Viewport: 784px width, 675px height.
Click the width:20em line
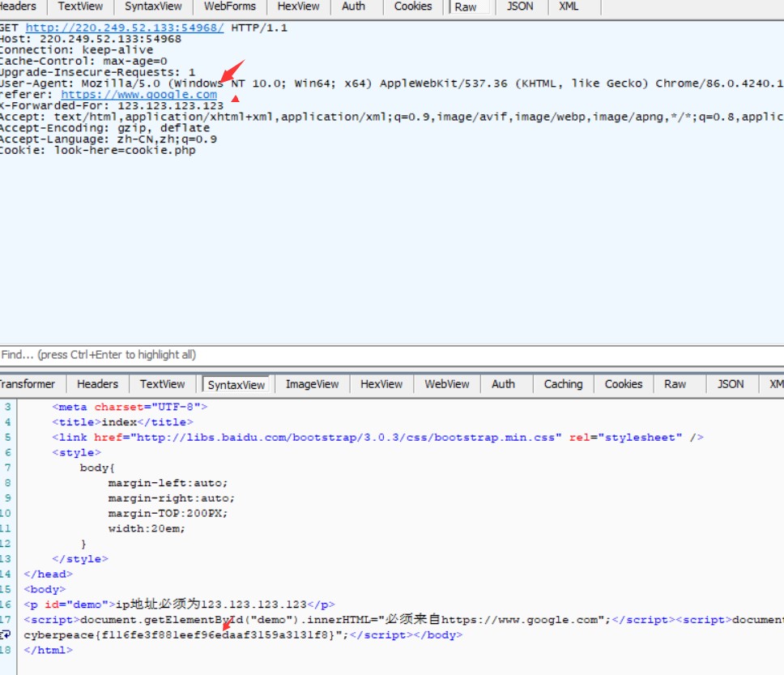[x=147, y=528]
